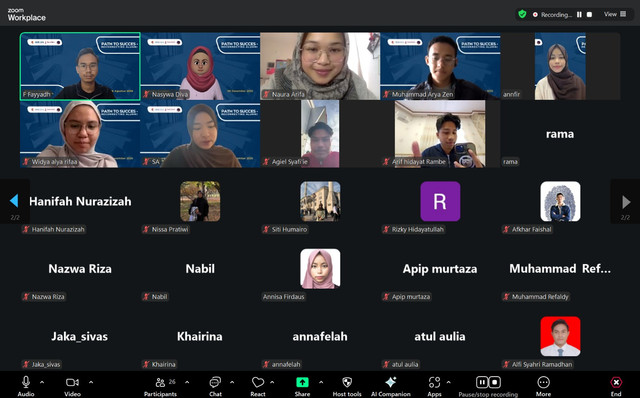Click Alfi Syahri Ramadhan's red profile photo
The height and width of the screenshot is (398, 640).
coord(560,336)
